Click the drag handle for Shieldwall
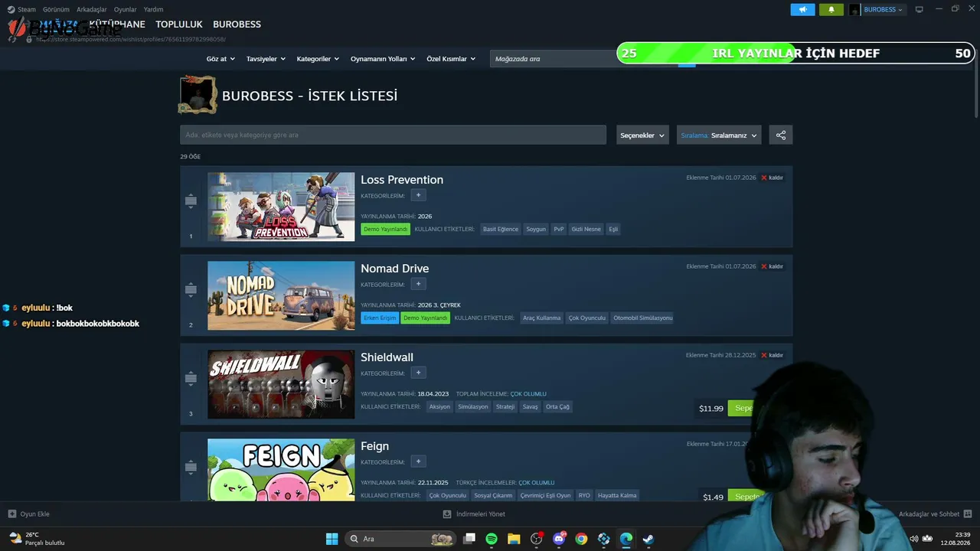The height and width of the screenshot is (551, 980). click(191, 378)
